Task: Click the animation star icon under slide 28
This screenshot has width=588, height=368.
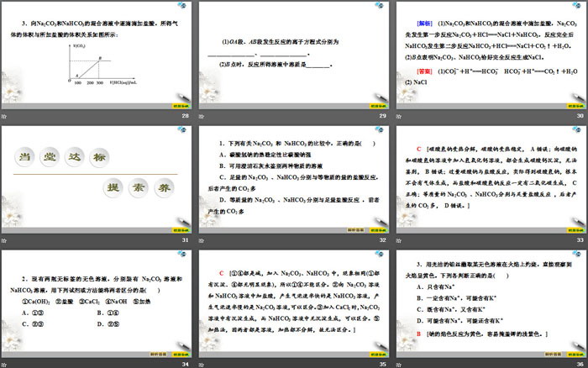Action: point(3,116)
